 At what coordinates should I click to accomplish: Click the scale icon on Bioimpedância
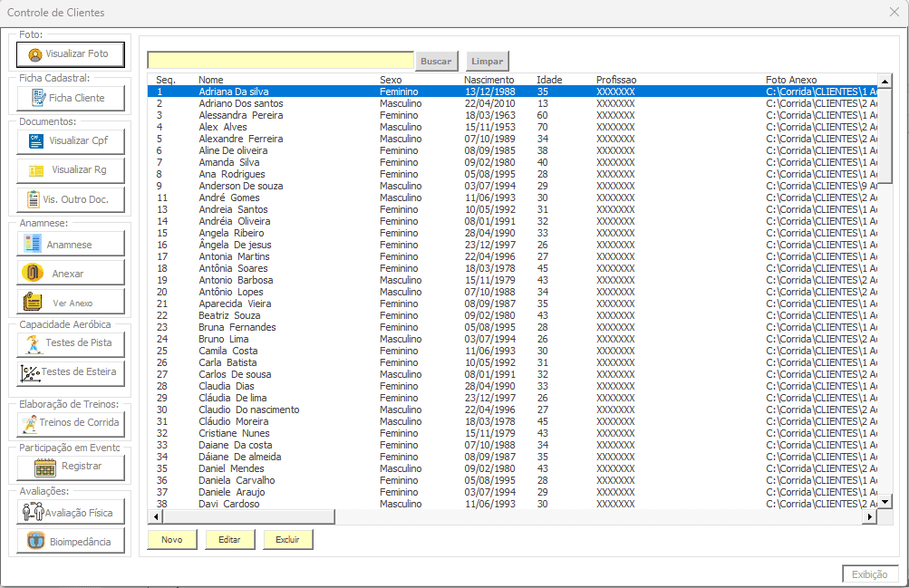(36, 541)
